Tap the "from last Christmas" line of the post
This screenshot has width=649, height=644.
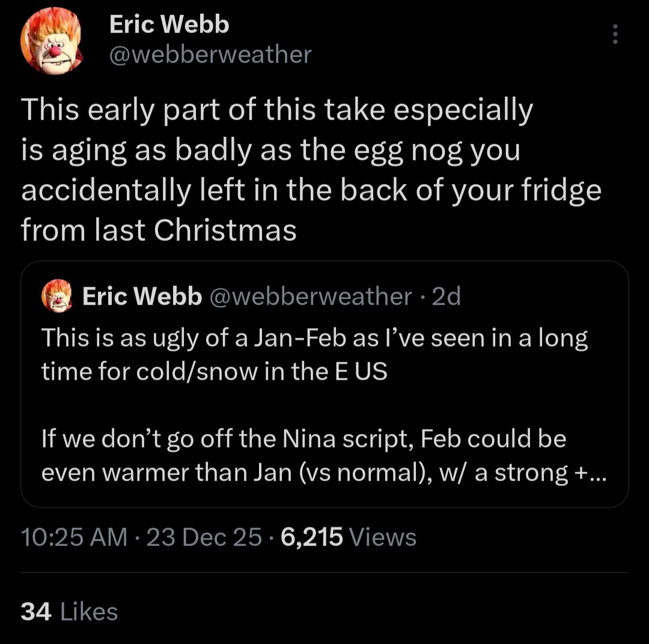(x=159, y=230)
